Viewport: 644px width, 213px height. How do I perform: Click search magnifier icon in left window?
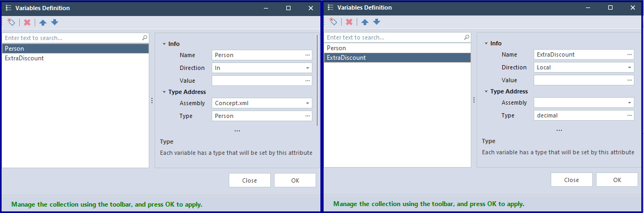[144, 38]
